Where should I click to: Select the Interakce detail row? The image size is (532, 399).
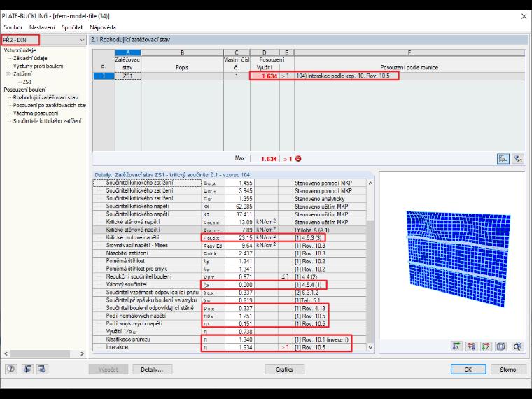(x=230, y=347)
